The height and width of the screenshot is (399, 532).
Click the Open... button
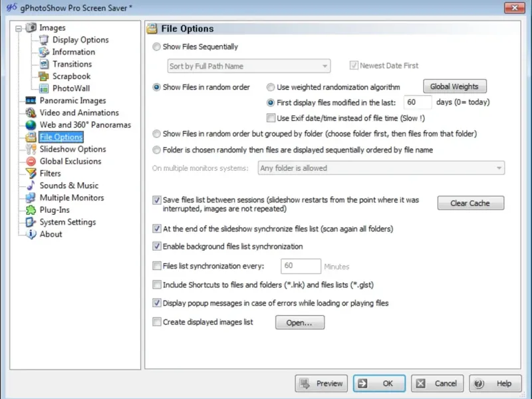click(x=300, y=323)
